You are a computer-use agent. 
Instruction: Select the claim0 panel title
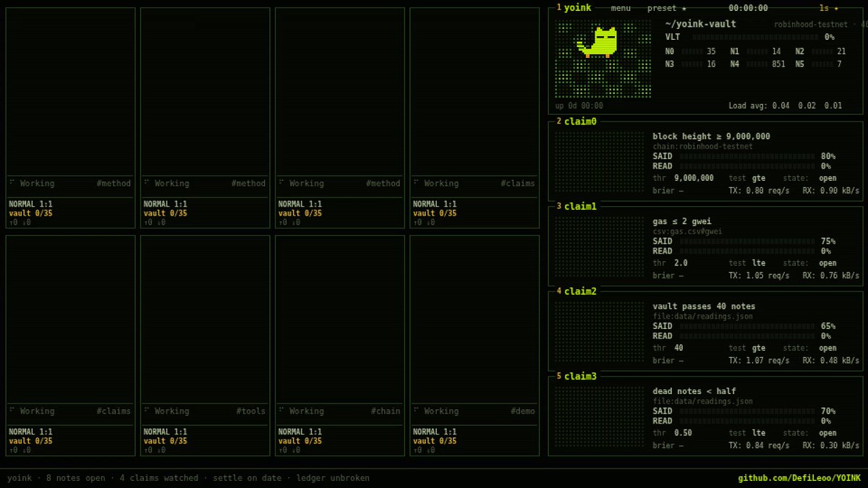(580, 121)
